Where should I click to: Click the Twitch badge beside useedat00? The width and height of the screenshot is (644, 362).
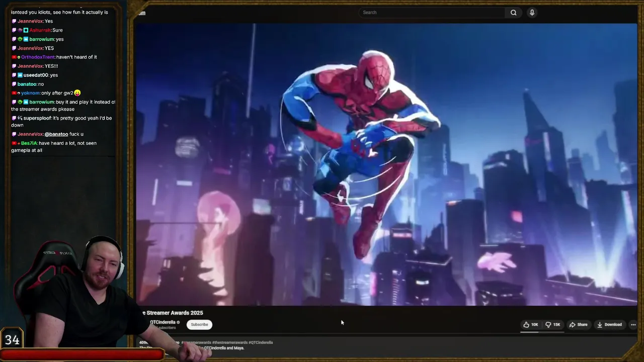tap(14, 75)
